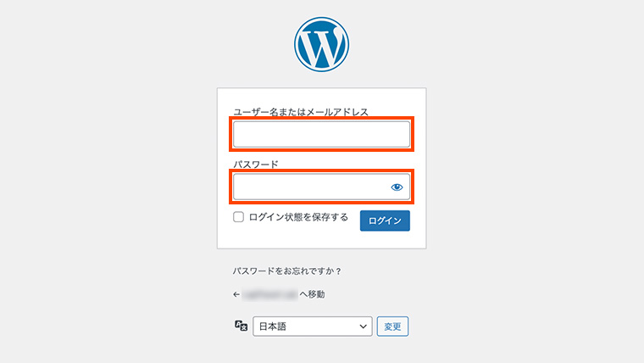The height and width of the screenshot is (363, 644).
Task: Open the パスワードをお忘れですか？ link
Action: [x=287, y=271]
